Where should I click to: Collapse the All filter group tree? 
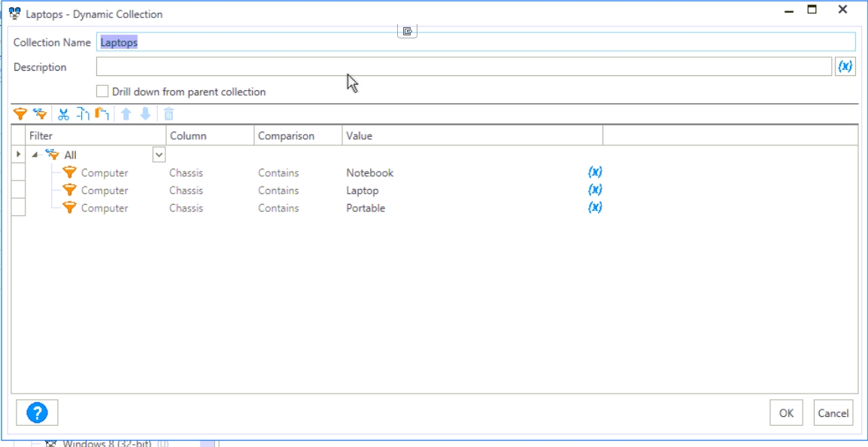point(35,155)
